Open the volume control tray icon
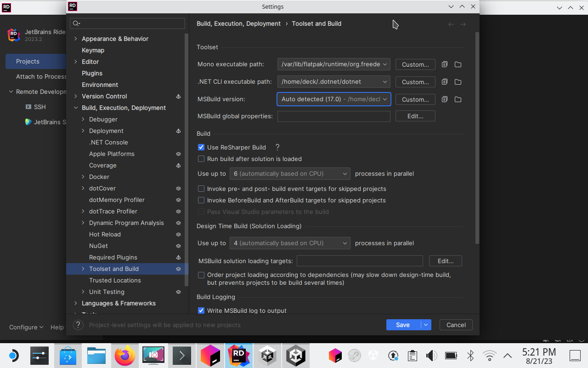 click(431, 356)
